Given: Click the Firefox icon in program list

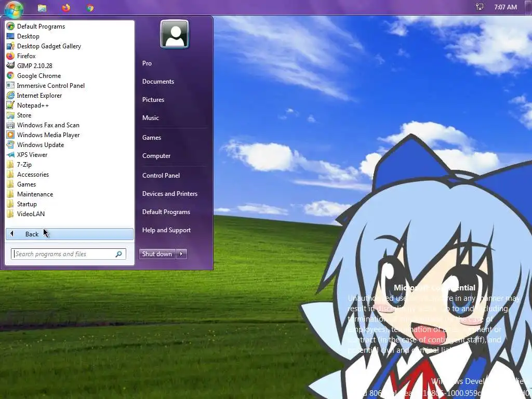Looking at the screenshot, I should point(10,56).
